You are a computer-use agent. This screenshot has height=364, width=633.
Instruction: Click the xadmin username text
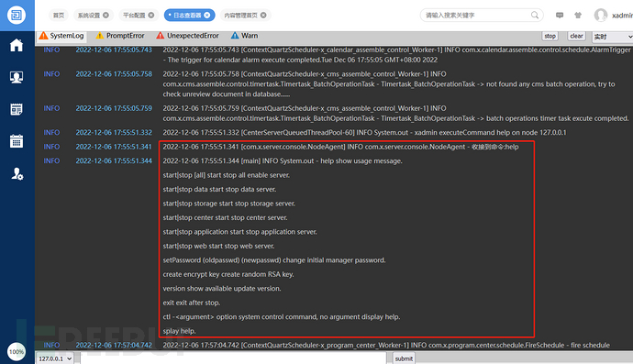(x=622, y=16)
